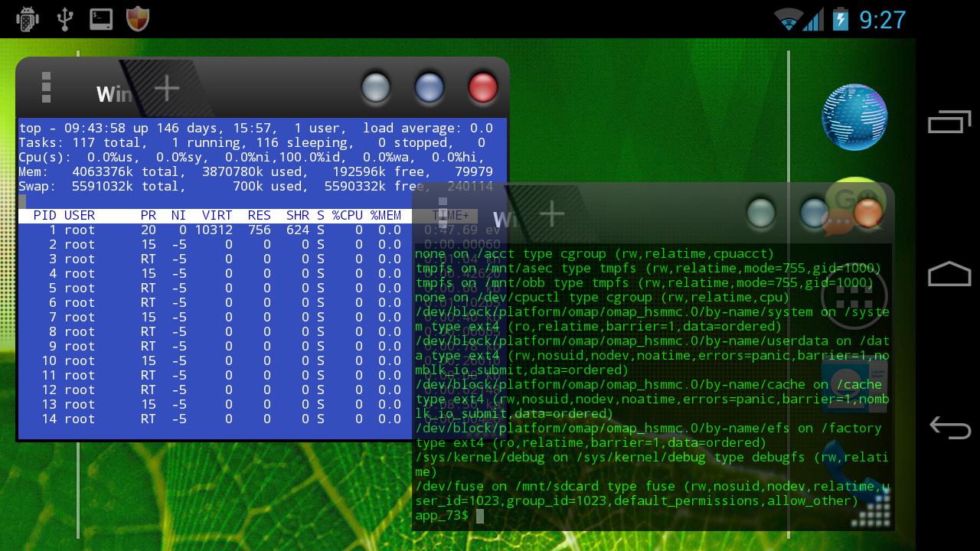Close the top terminal window with the red button
Screen dimensions: 980x551
[x=482, y=88]
